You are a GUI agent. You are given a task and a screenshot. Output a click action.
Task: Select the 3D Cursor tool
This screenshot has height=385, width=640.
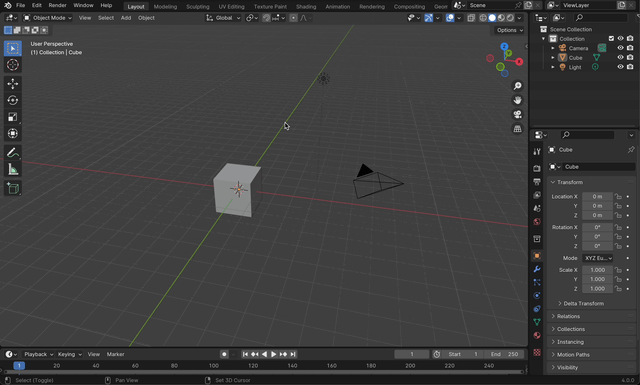coord(13,65)
